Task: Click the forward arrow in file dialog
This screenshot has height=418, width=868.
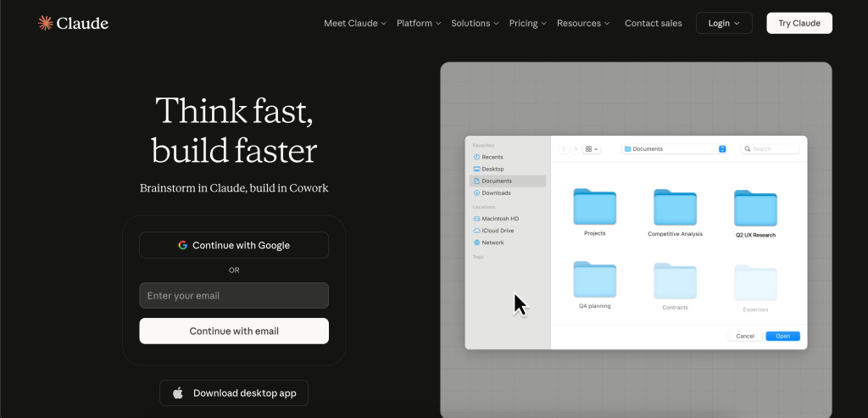Action: click(x=576, y=149)
